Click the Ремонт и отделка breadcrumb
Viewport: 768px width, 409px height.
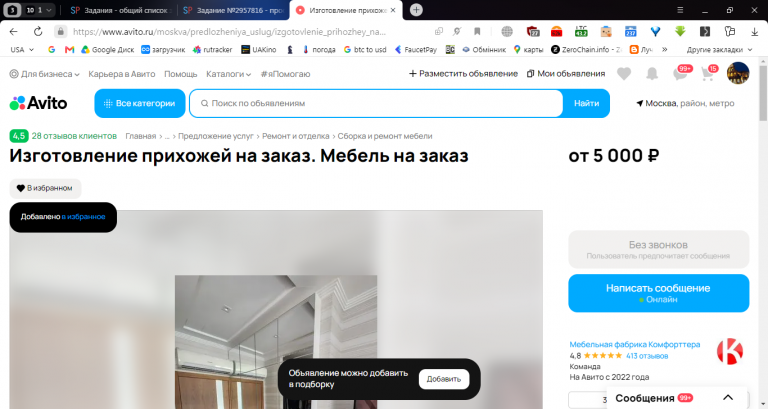tap(295, 136)
